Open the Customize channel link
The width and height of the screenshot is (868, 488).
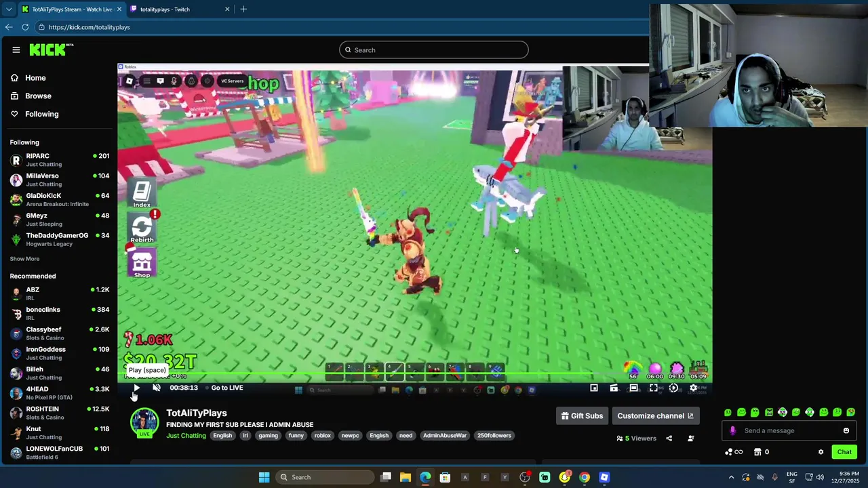655,415
